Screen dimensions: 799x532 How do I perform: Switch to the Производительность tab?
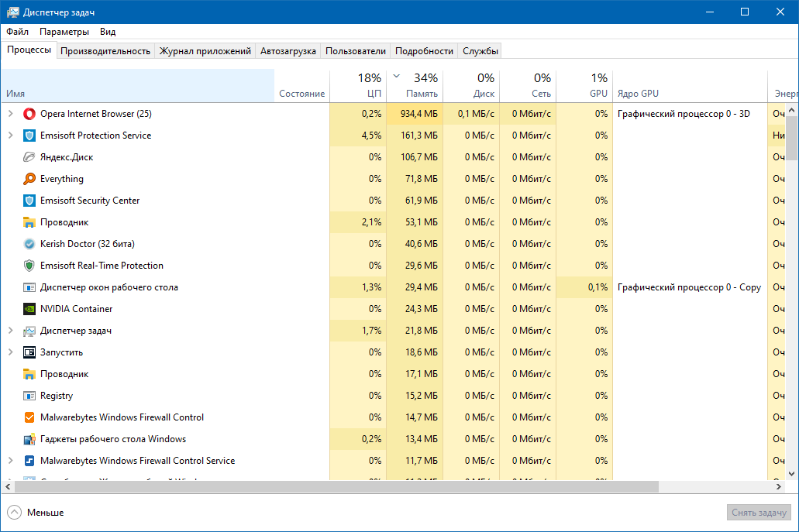tap(105, 51)
